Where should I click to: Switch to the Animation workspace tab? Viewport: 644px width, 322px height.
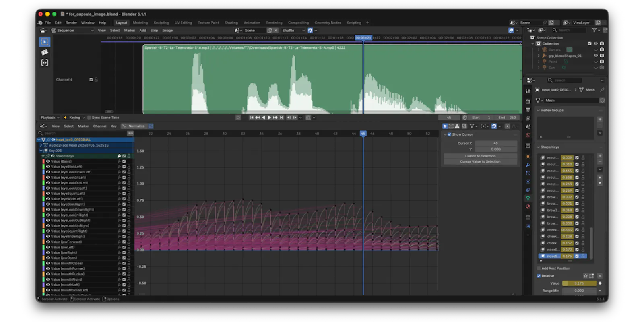(252, 23)
